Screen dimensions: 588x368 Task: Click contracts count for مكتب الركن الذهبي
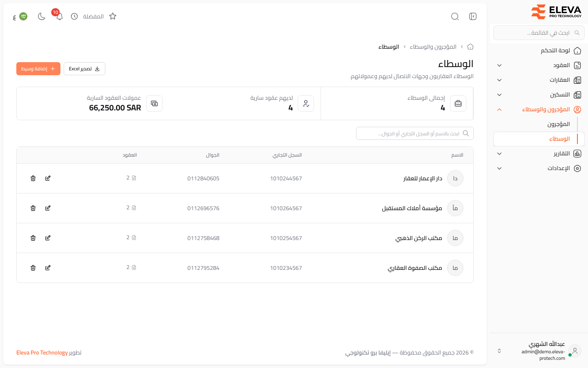(x=131, y=238)
